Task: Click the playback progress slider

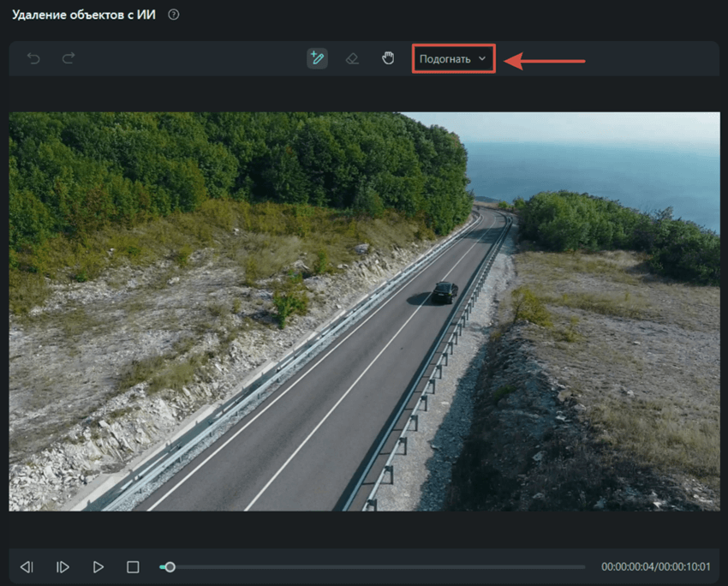Action: [343, 566]
